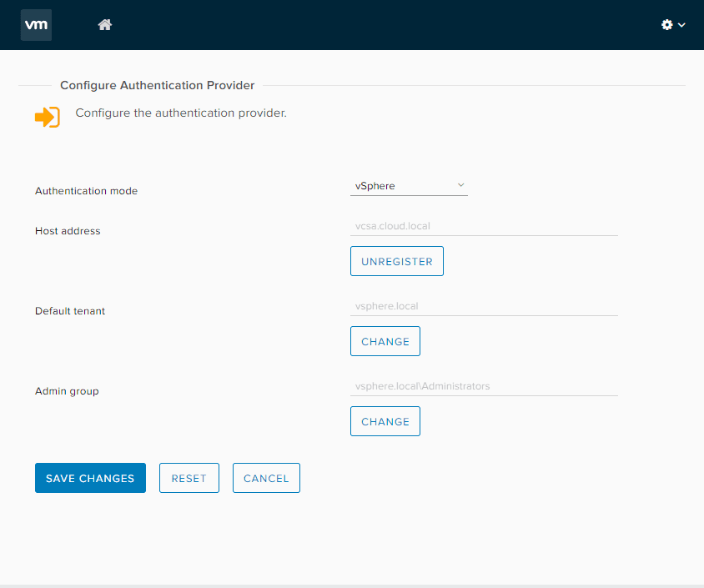The width and height of the screenshot is (704, 588).
Task: Open the dropdown arrow next to vSphere
Action: coord(460,185)
